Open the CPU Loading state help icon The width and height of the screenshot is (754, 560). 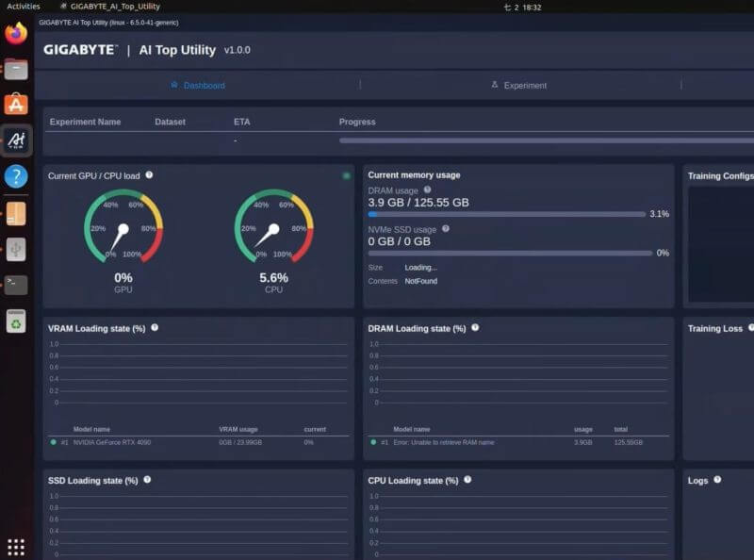click(x=467, y=480)
